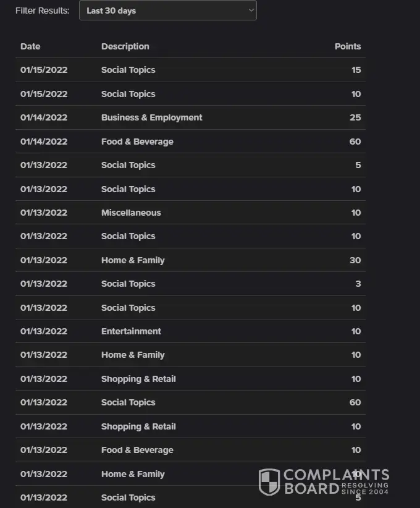Select Food & Beverage dated 01/14/2022
The width and height of the screenshot is (420, 508).
pyautogui.click(x=137, y=142)
